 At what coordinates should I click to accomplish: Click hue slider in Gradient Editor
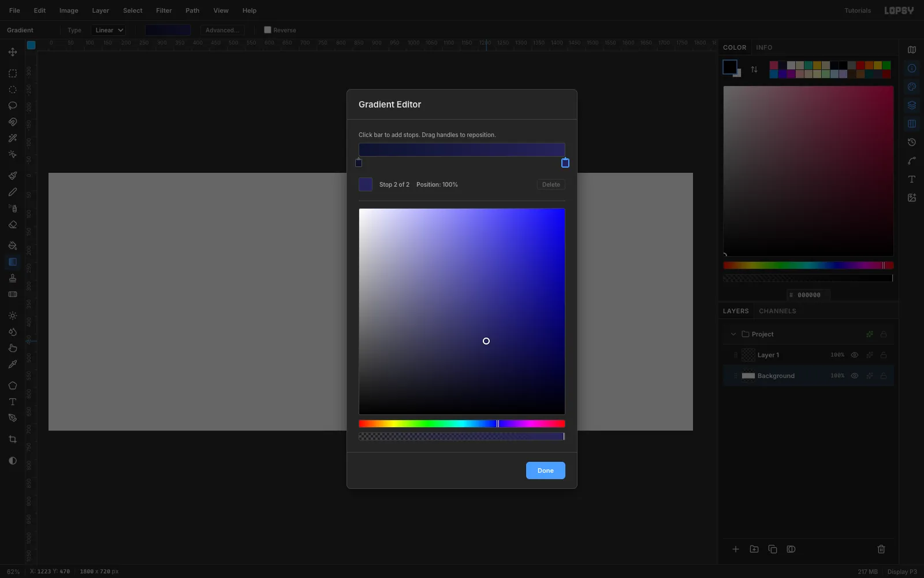click(462, 424)
